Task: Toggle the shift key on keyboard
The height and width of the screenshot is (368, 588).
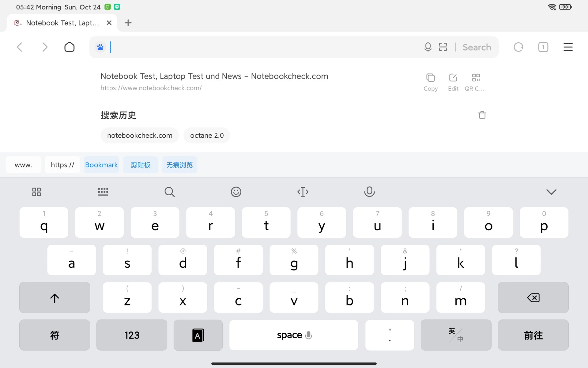Action: pos(55,298)
